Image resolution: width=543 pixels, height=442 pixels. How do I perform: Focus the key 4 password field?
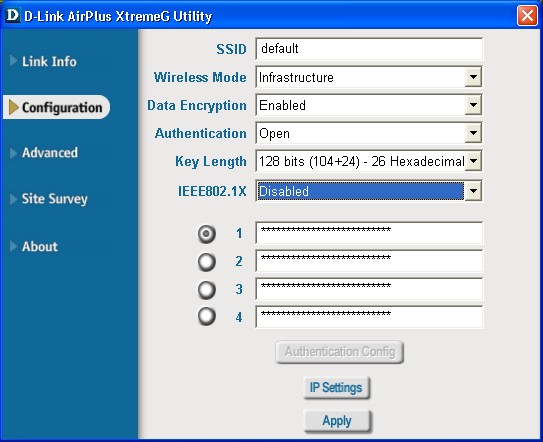(369, 317)
